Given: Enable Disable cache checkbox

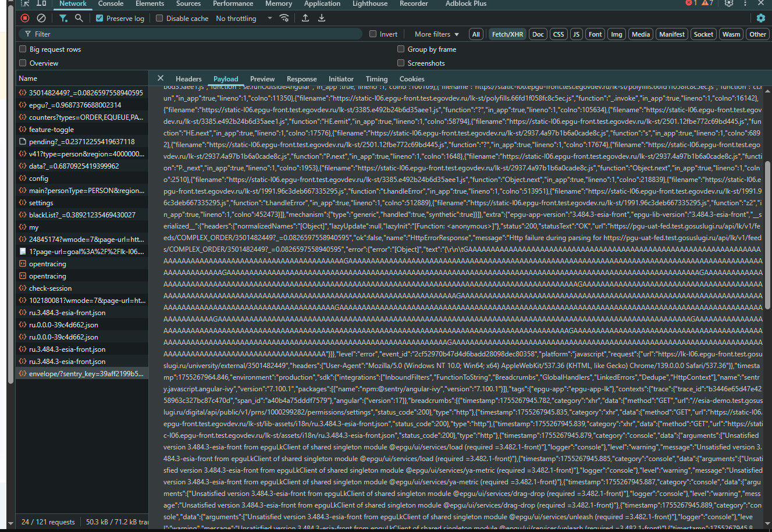Looking at the screenshot, I should point(159,18).
